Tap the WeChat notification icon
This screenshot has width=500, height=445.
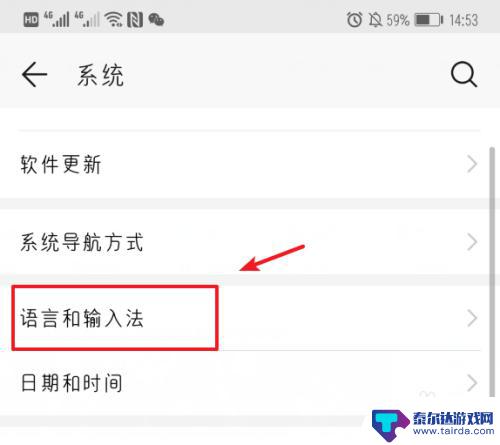[156, 20]
